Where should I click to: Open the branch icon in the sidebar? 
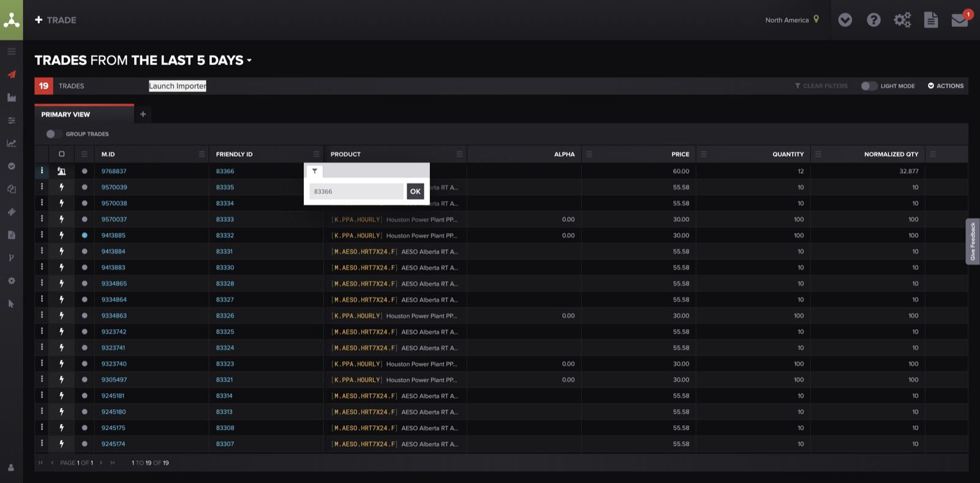click(12, 257)
